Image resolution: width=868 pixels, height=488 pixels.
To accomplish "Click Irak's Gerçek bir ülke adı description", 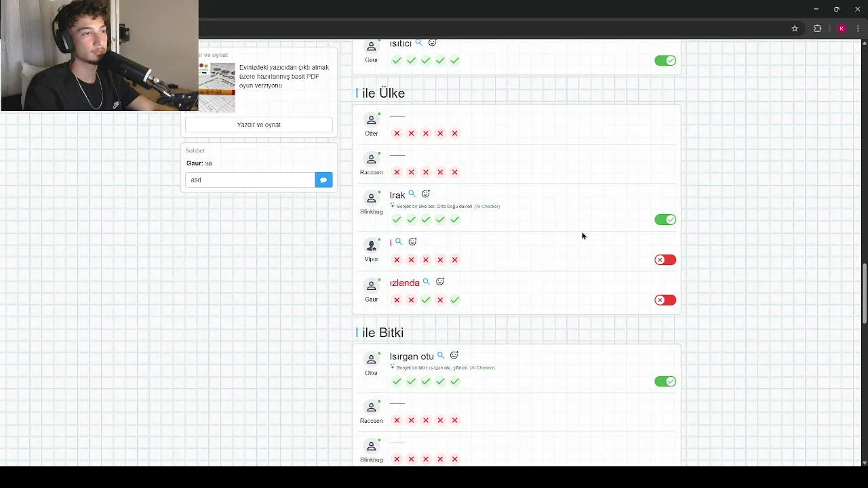I will (434, 206).
